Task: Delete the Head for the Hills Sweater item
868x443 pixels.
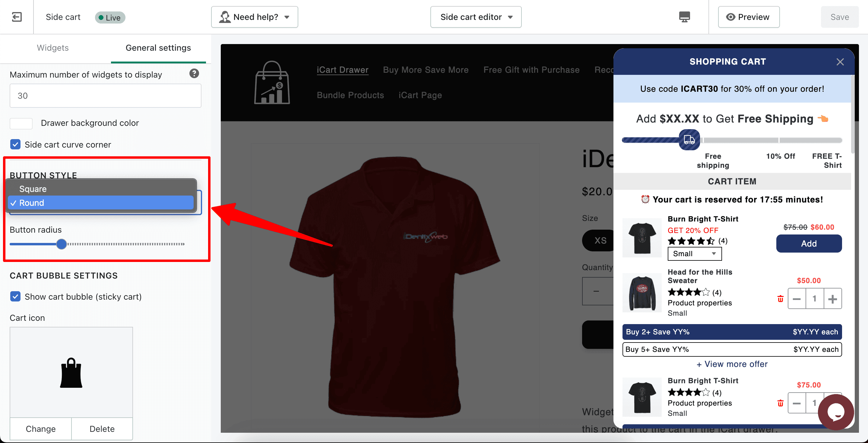Action: pyautogui.click(x=780, y=299)
